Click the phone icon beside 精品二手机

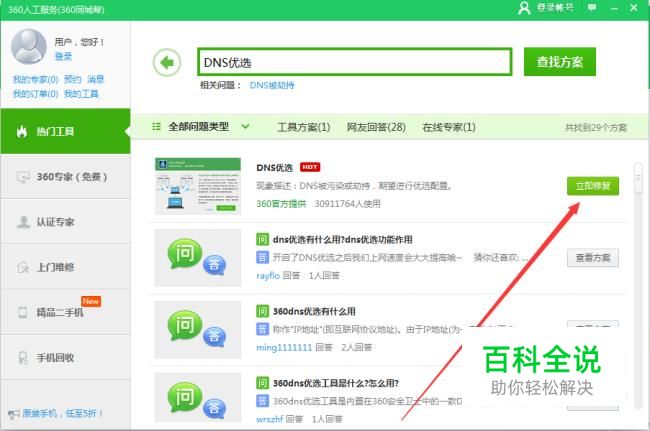point(23,312)
